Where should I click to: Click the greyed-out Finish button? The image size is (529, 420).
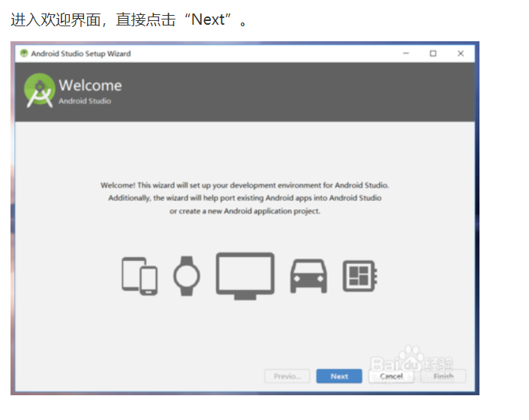[x=443, y=376]
